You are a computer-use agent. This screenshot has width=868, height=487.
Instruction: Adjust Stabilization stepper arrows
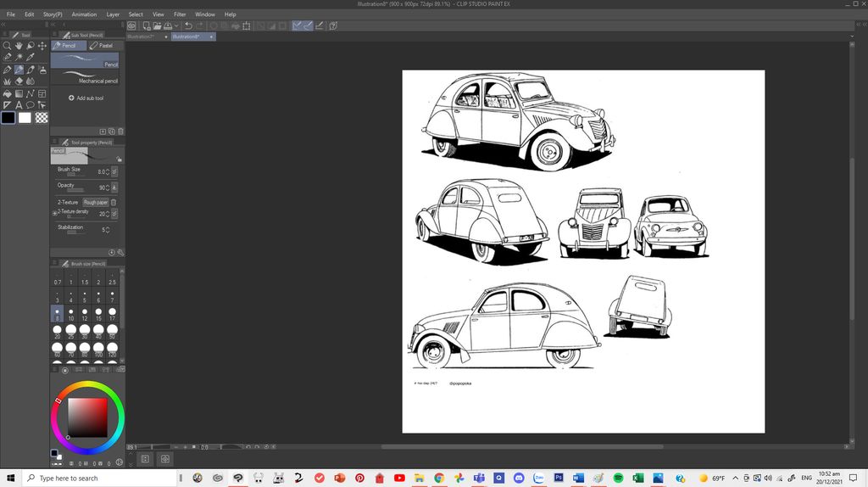coord(108,229)
